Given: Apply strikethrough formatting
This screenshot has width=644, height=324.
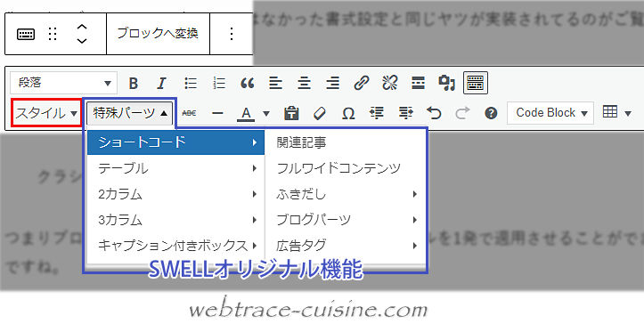Looking at the screenshot, I should tap(189, 113).
